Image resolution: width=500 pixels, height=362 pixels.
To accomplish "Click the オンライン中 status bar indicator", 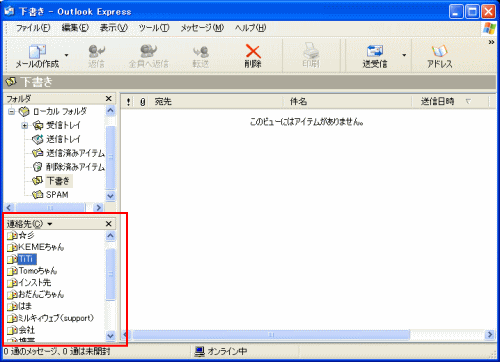I will 221,351.
